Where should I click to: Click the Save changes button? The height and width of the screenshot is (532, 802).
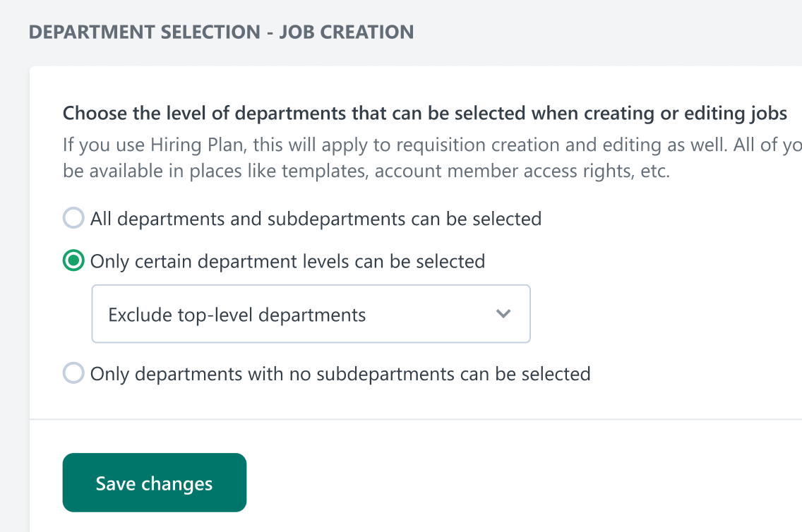point(155,483)
